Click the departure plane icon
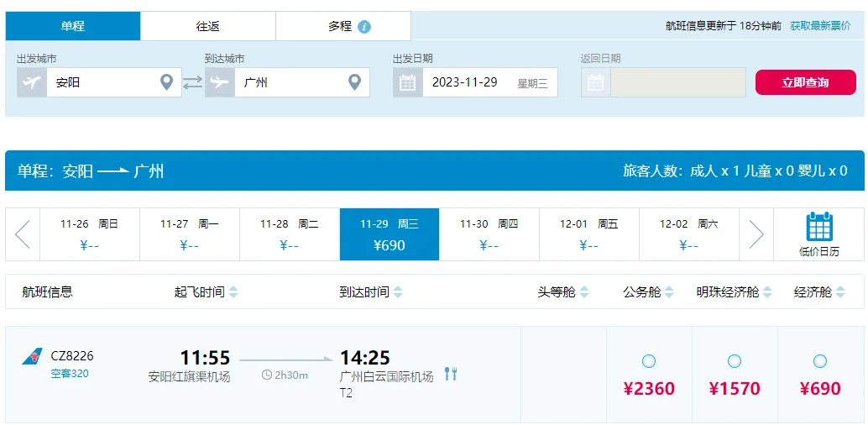This screenshot has height=425, width=868. click(x=32, y=82)
